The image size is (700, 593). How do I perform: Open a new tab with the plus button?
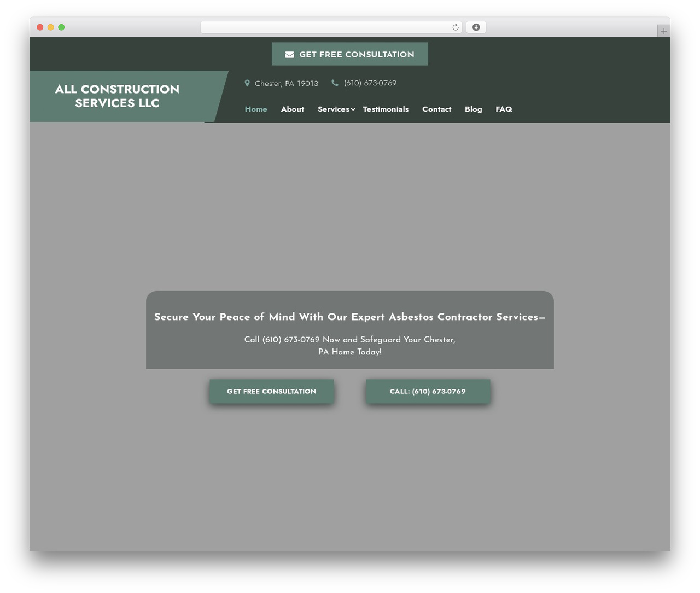click(663, 31)
